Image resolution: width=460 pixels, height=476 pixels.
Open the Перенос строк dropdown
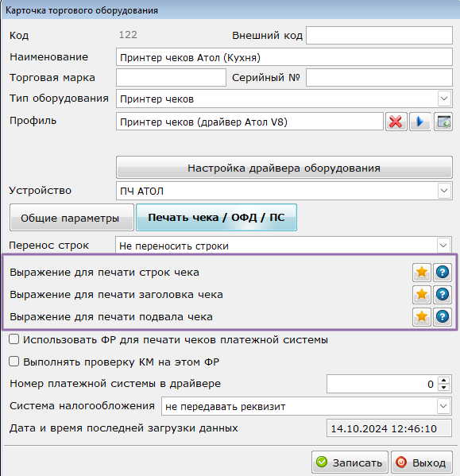[x=443, y=246]
